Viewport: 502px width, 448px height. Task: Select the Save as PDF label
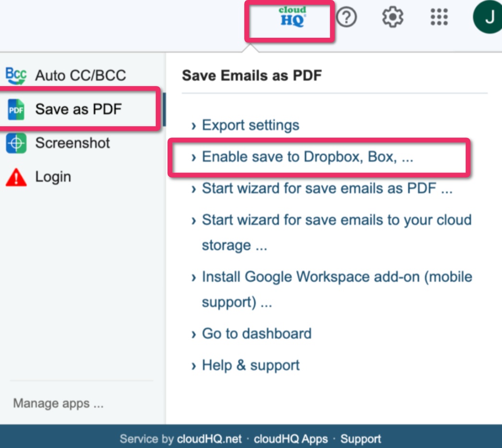pyautogui.click(x=79, y=109)
